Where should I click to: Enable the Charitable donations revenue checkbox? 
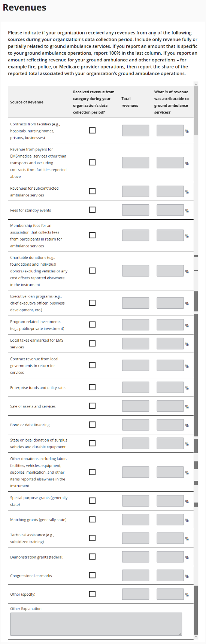(x=92, y=271)
